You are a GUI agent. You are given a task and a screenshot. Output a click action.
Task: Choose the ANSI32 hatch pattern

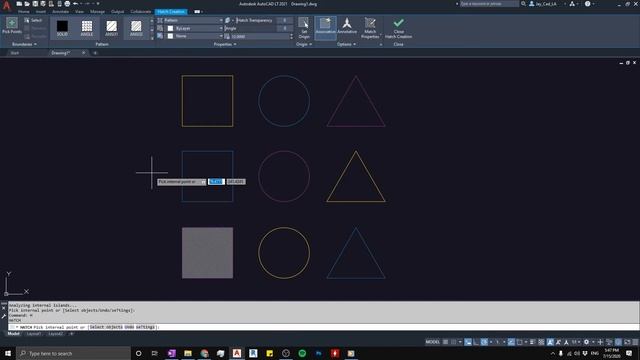pos(136,28)
